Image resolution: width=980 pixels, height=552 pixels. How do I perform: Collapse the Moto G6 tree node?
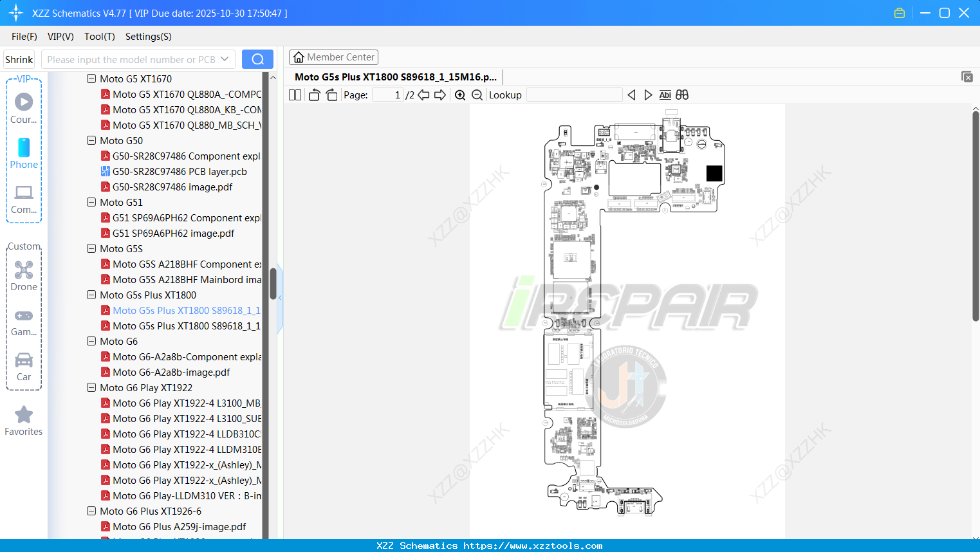click(91, 341)
